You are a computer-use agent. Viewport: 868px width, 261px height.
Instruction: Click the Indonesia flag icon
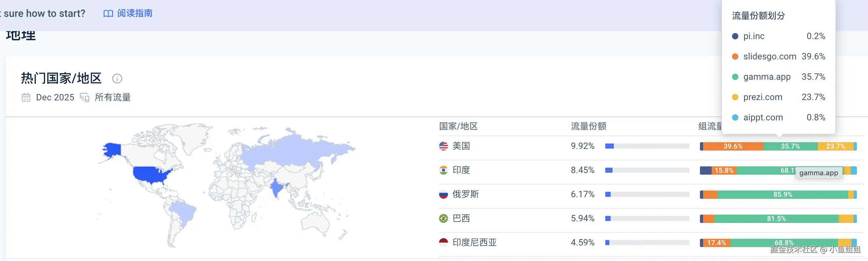click(x=444, y=243)
